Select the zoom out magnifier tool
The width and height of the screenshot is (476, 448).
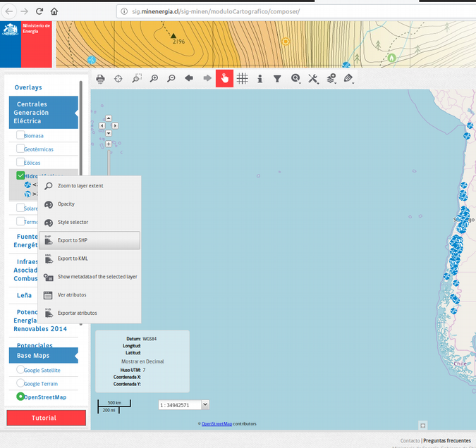pos(171,79)
